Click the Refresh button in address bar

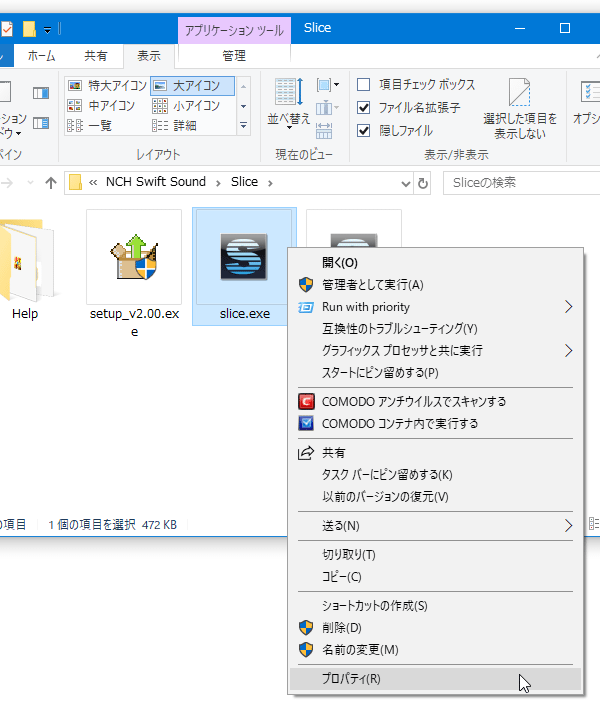click(x=423, y=183)
